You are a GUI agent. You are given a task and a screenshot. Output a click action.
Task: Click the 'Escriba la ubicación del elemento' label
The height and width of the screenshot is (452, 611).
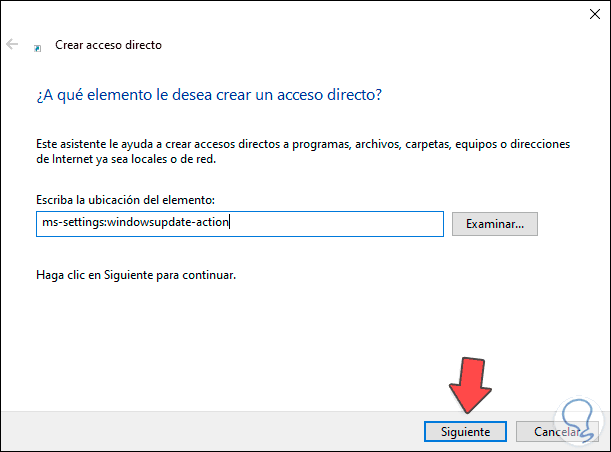click(x=124, y=200)
